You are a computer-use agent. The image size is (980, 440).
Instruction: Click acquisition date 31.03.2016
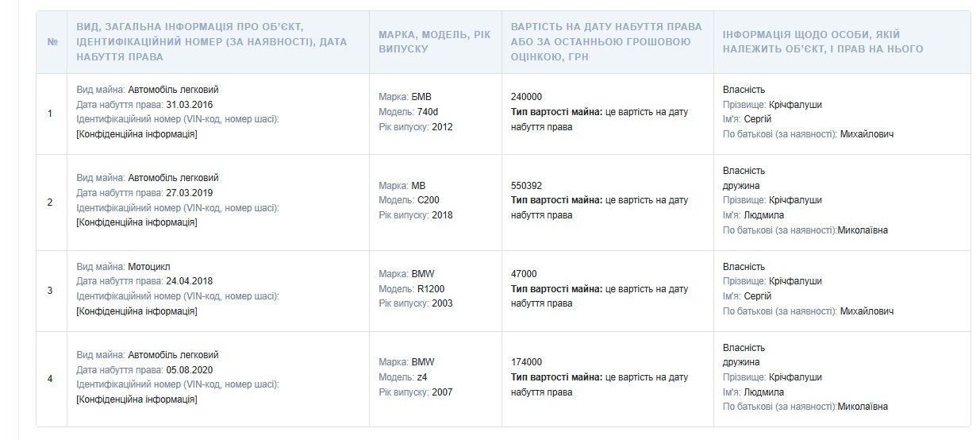point(190,105)
